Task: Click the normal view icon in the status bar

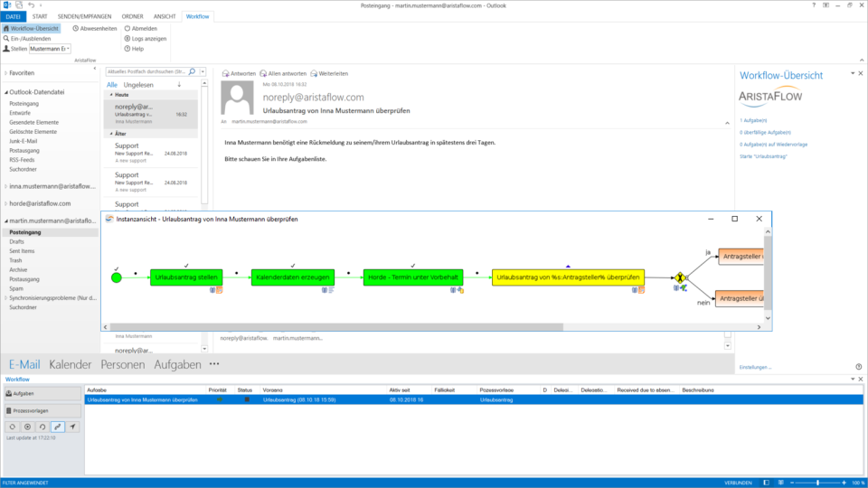Action: (x=766, y=483)
